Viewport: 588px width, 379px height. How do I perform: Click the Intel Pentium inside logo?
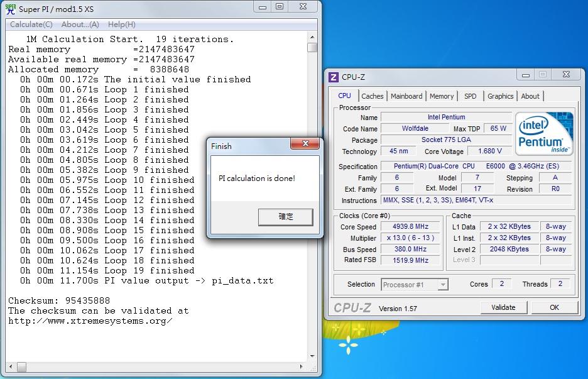(545, 134)
